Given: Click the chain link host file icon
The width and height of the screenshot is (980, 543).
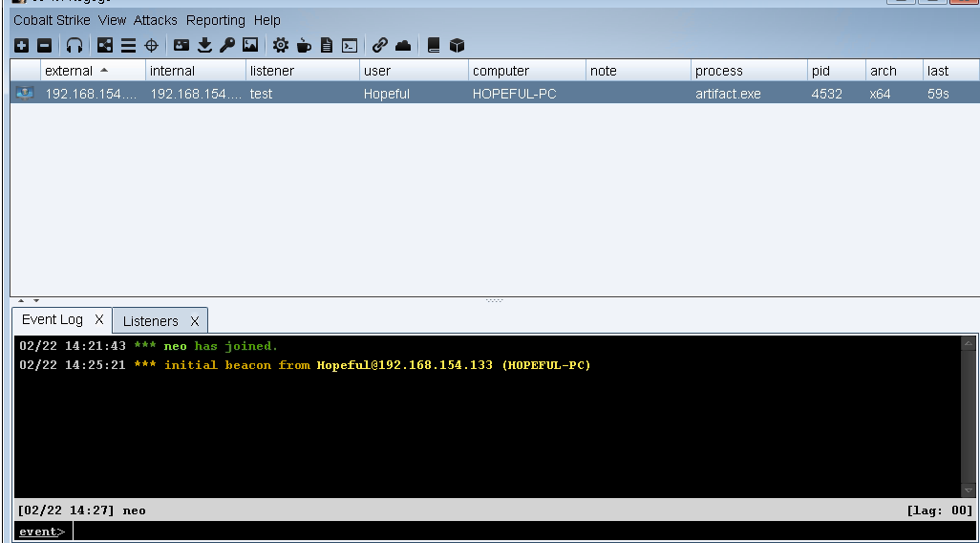Looking at the screenshot, I should (x=380, y=45).
